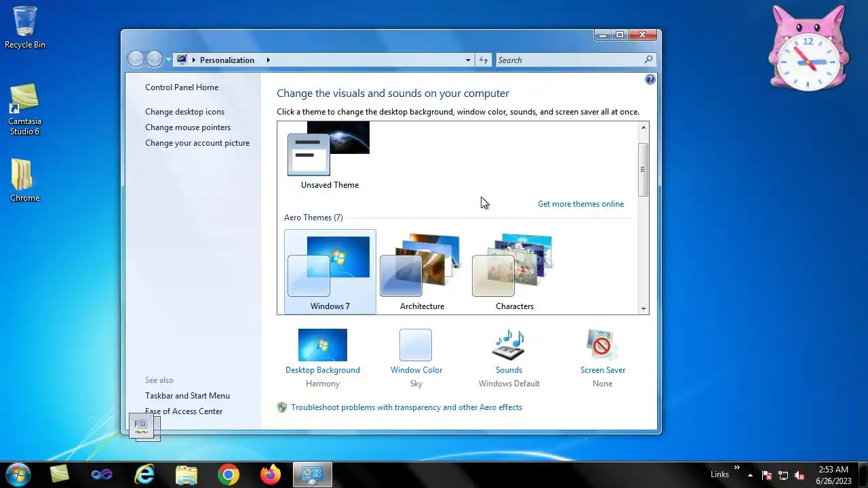
Task: Open Taskbar and Start Menu link
Action: click(187, 396)
